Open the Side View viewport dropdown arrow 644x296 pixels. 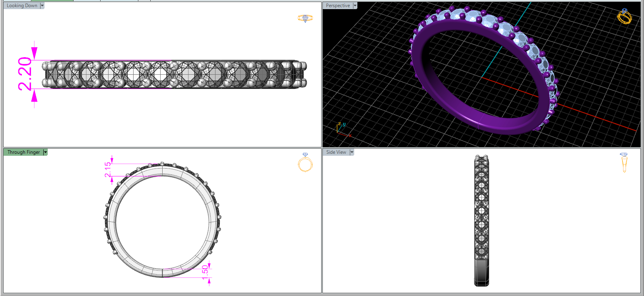(352, 152)
